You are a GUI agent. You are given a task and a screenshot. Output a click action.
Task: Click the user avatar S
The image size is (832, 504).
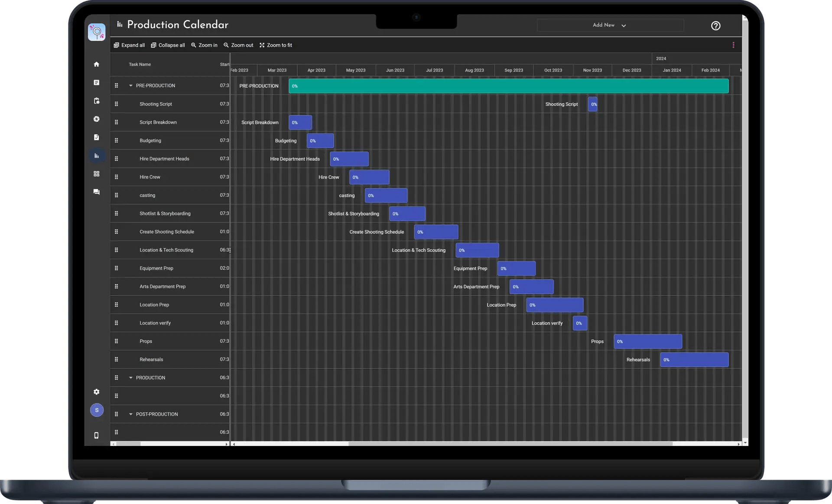click(97, 410)
